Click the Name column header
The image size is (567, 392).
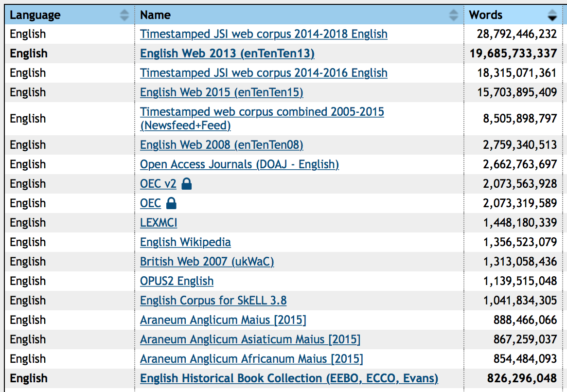pyautogui.click(x=300, y=15)
